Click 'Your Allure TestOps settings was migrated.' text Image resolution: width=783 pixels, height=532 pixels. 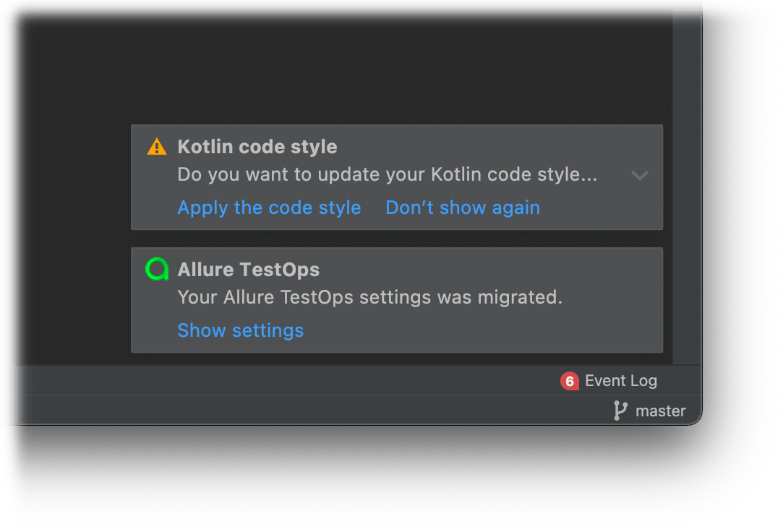coord(370,297)
